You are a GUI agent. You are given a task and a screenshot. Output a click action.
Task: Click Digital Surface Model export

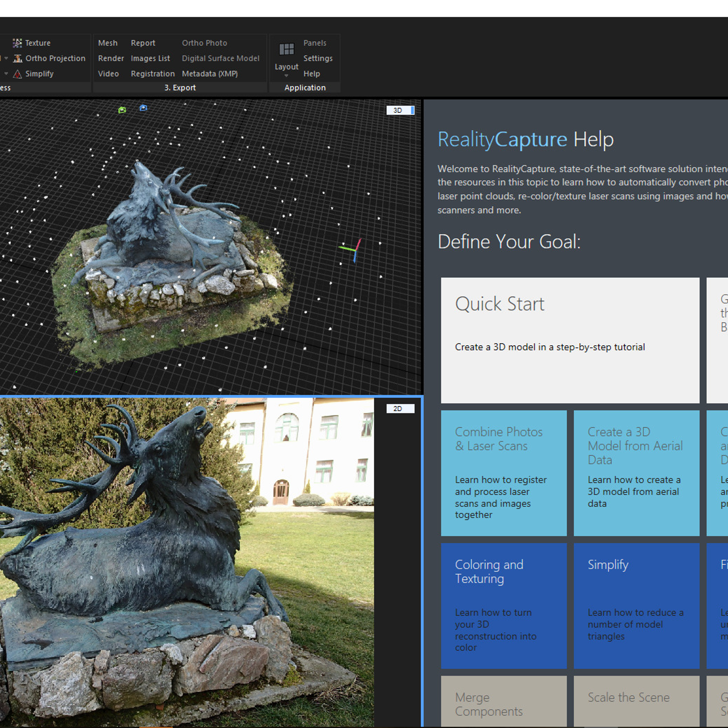click(221, 58)
